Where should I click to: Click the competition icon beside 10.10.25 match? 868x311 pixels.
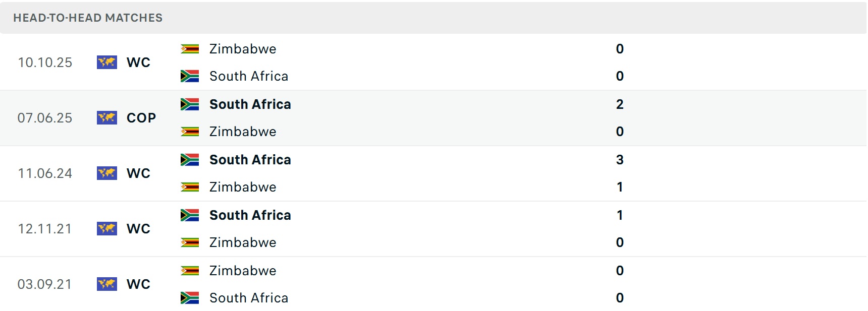tap(106, 63)
